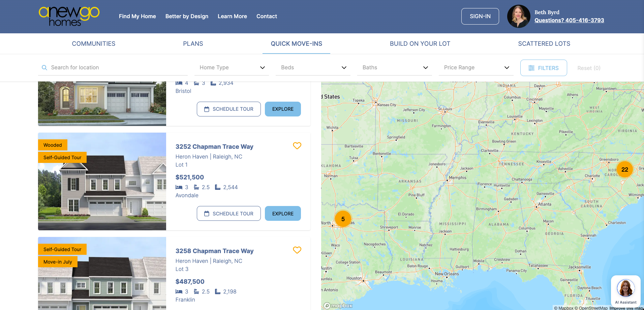This screenshot has width=644, height=310.
Task: Open the Baths dropdown
Action: [x=395, y=68]
